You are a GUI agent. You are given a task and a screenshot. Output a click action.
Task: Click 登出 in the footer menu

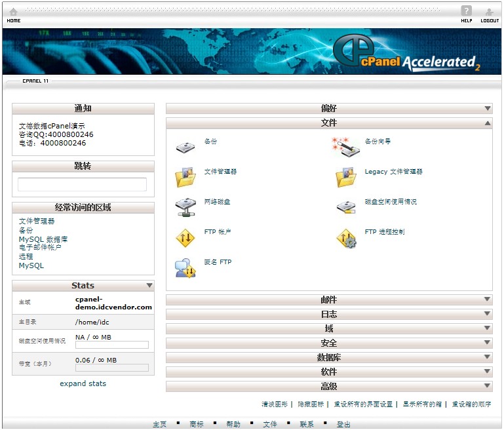[x=343, y=424]
